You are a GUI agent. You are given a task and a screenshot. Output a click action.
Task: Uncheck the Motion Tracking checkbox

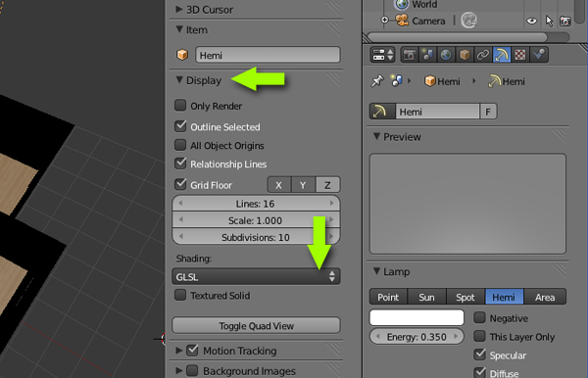[192, 351]
